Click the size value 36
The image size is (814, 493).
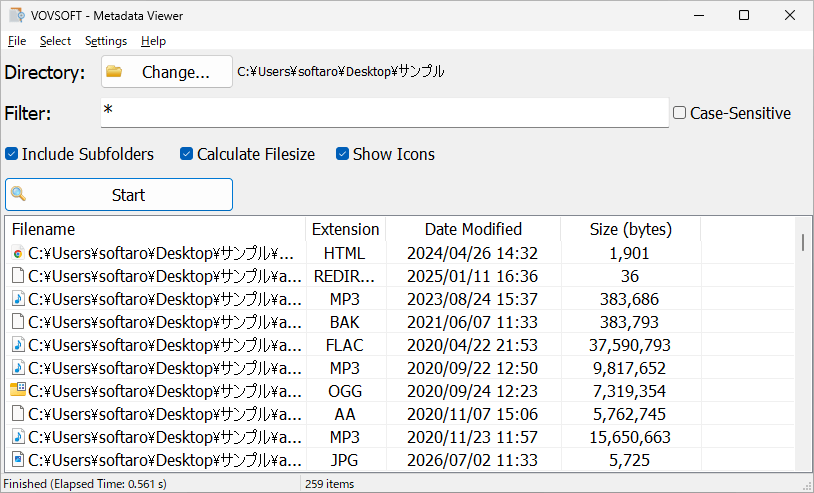pyautogui.click(x=630, y=276)
